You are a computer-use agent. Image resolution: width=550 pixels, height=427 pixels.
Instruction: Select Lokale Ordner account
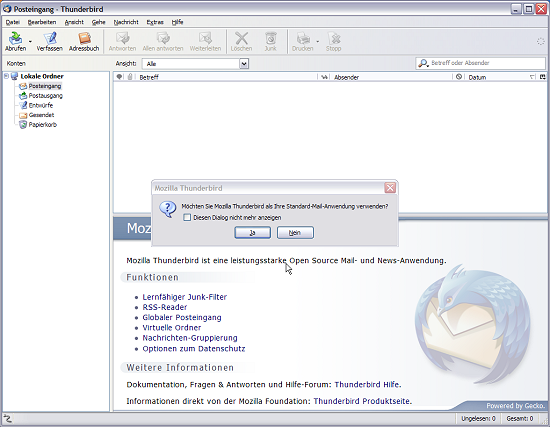point(42,76)
